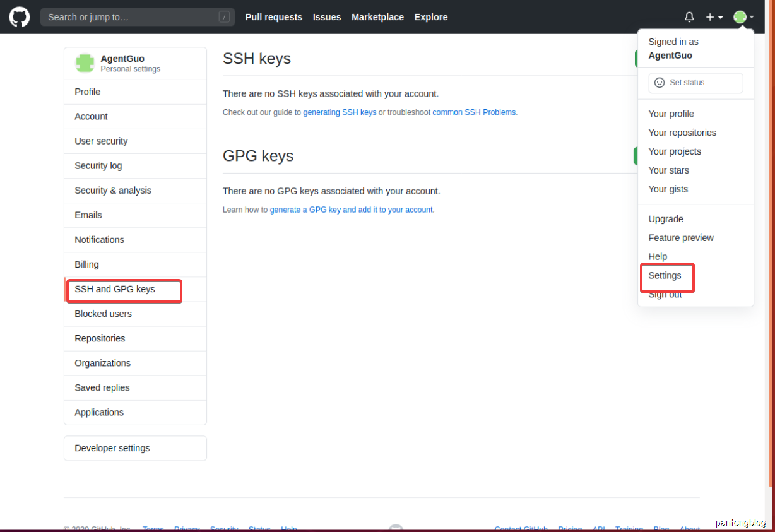This screenshot has height=532, width=775.
Task: Focus the Search or jump to field
Action: point(138,17)
